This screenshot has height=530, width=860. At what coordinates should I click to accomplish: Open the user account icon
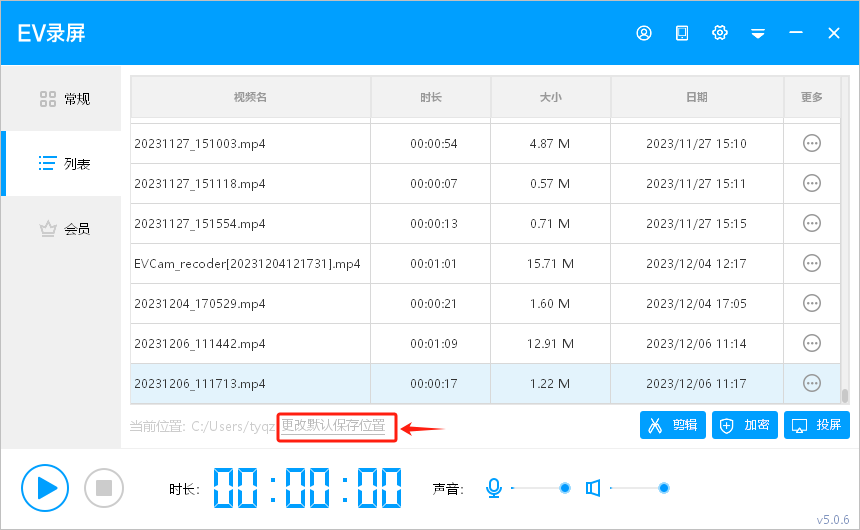[x=644, y=33]
